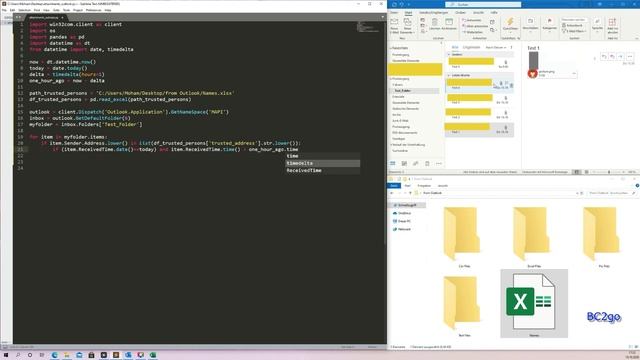Click the QuickSteps lightning icon

tap(510, 22)
